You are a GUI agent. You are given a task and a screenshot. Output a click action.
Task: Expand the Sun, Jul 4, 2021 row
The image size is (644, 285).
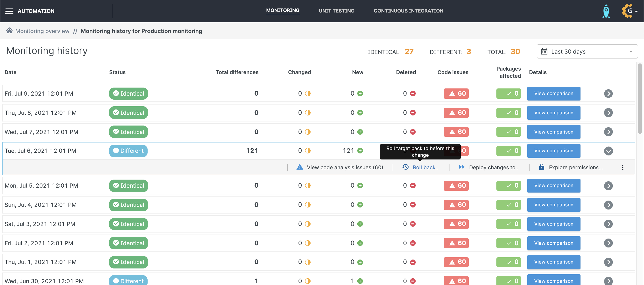click(x=608, y=205)
